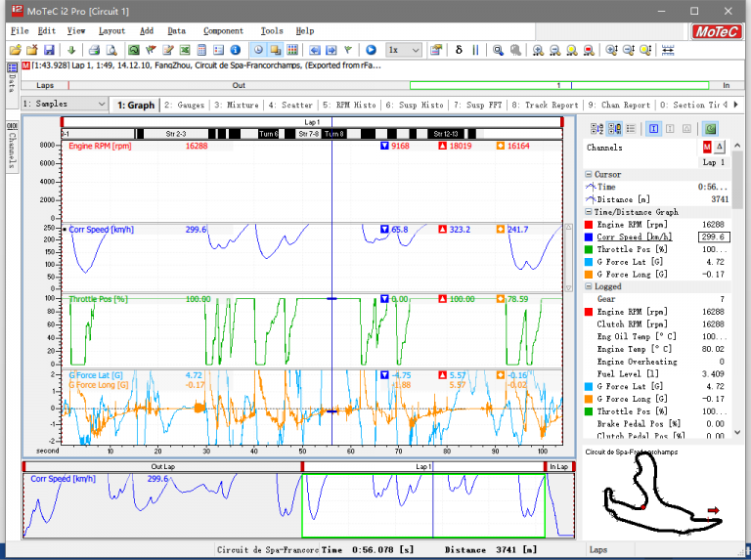The image size is (751, 560).
Task: Zoom out vertically with minus-arrow magnifier
Action: point(629,50)
